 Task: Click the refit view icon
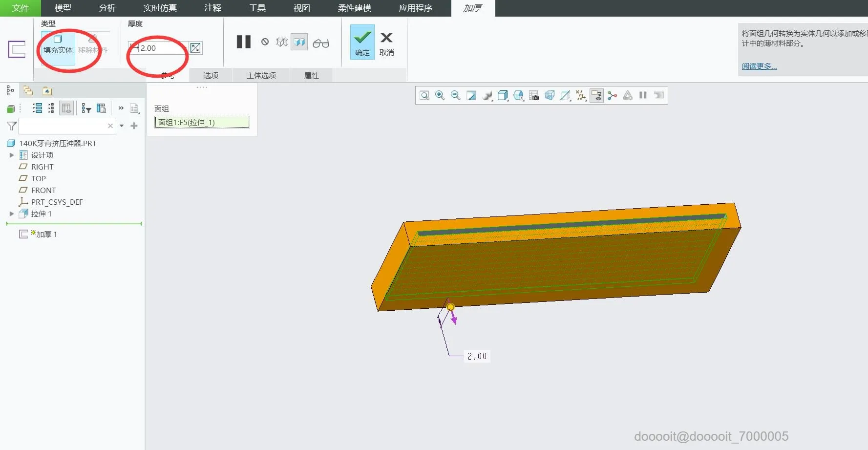pos(424,95)
